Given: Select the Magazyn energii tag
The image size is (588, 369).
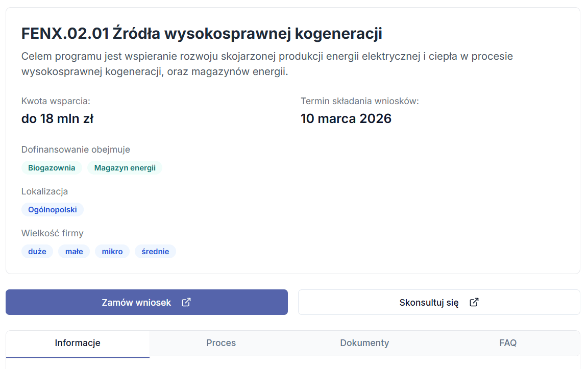Looking at the screenshot, I should pos(125,168).
